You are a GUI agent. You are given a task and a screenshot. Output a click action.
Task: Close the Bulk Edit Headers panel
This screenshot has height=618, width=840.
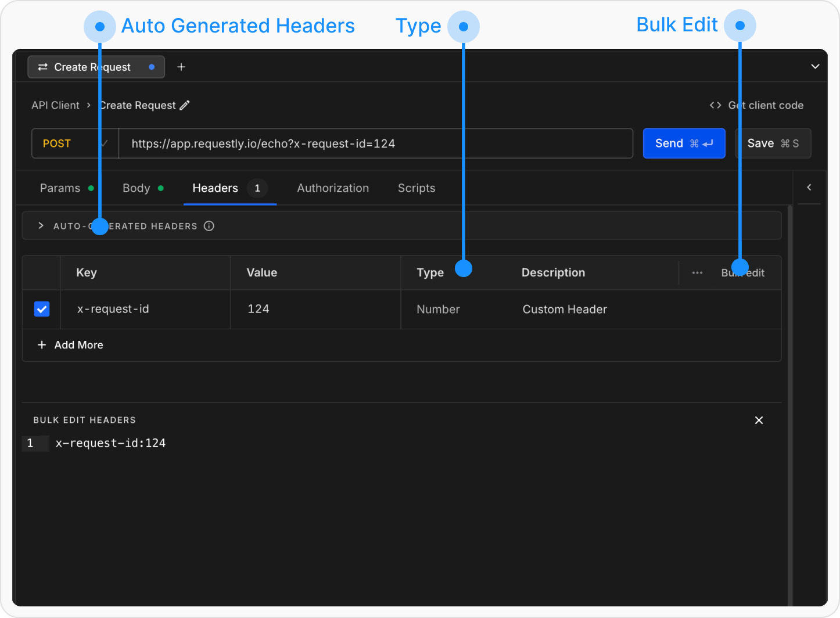759,420
